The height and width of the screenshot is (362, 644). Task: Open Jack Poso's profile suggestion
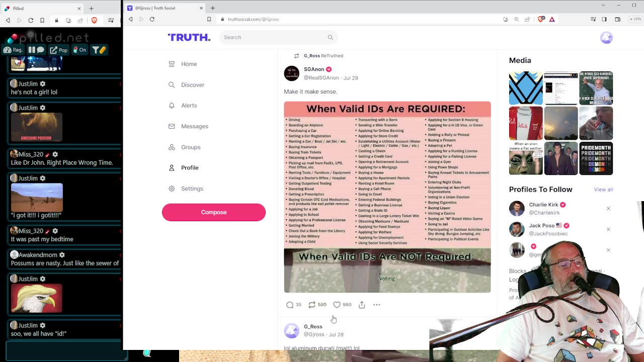pos(539,229)
